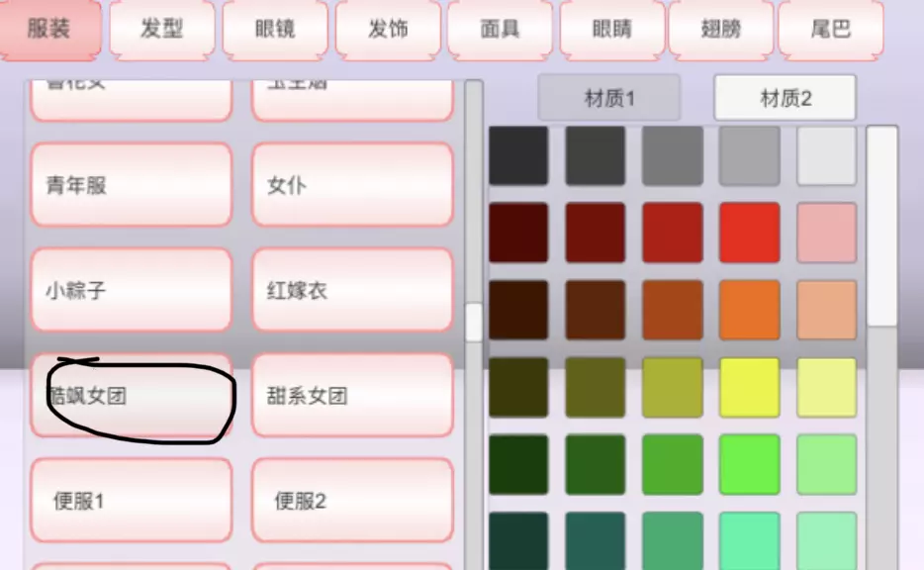Viewport: 924px width, 570px height.
Task: Pick the bright red color swatch
Action: coord(750,233)
